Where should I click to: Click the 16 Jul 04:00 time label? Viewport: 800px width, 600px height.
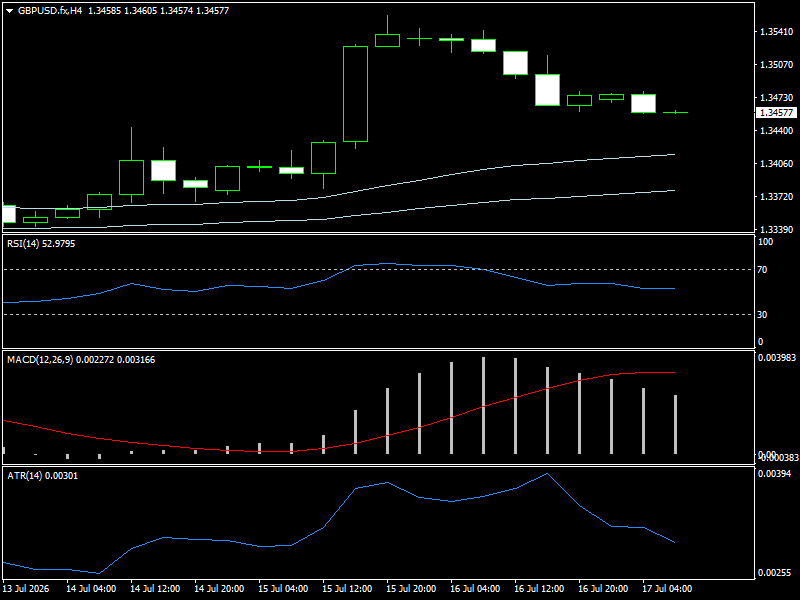pyautogui.click(x=475, y=588)
